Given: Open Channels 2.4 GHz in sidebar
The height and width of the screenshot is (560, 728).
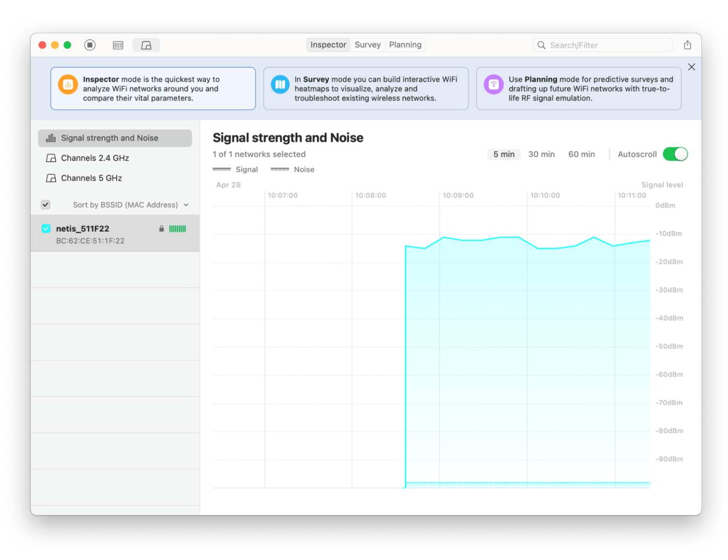Looking at the screenshot, I should [95, 158].
